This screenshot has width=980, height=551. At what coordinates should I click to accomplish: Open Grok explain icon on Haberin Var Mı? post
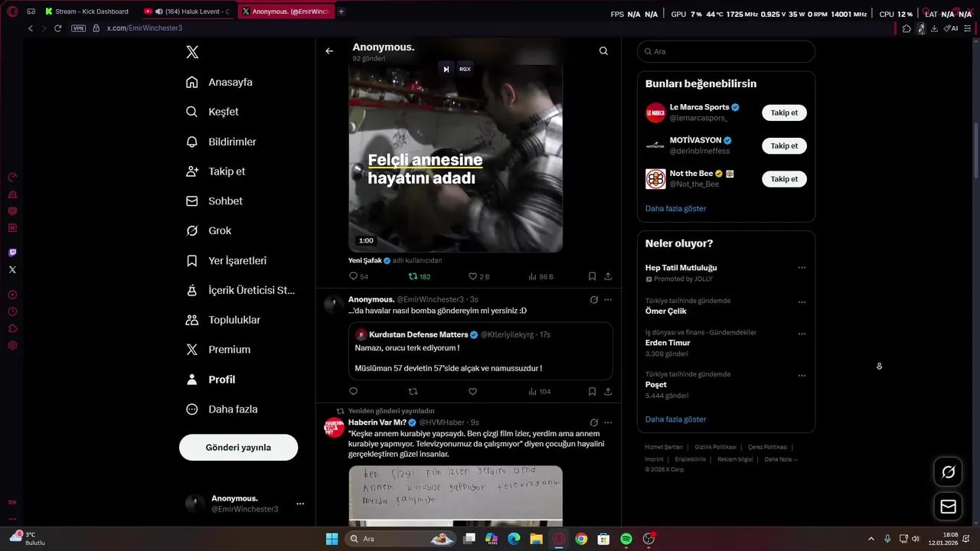pos(593,422)
